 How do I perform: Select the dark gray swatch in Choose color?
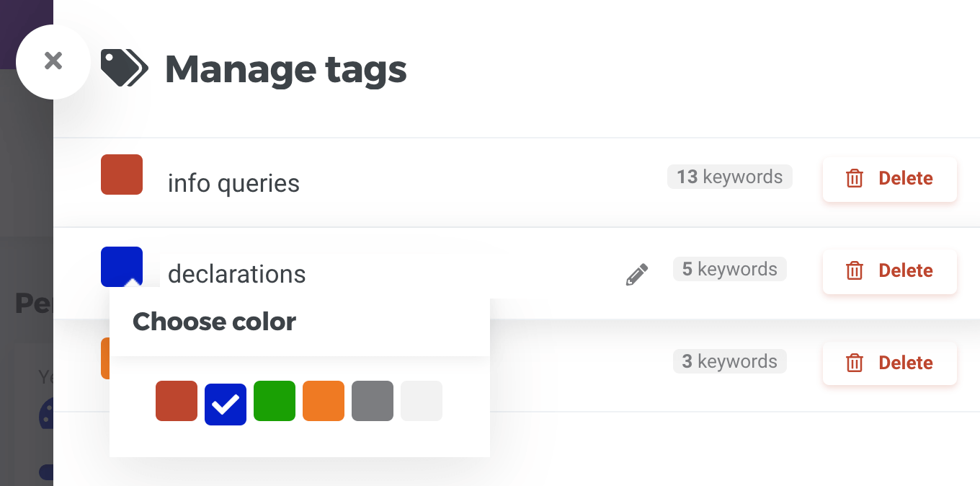click(373, 401)
